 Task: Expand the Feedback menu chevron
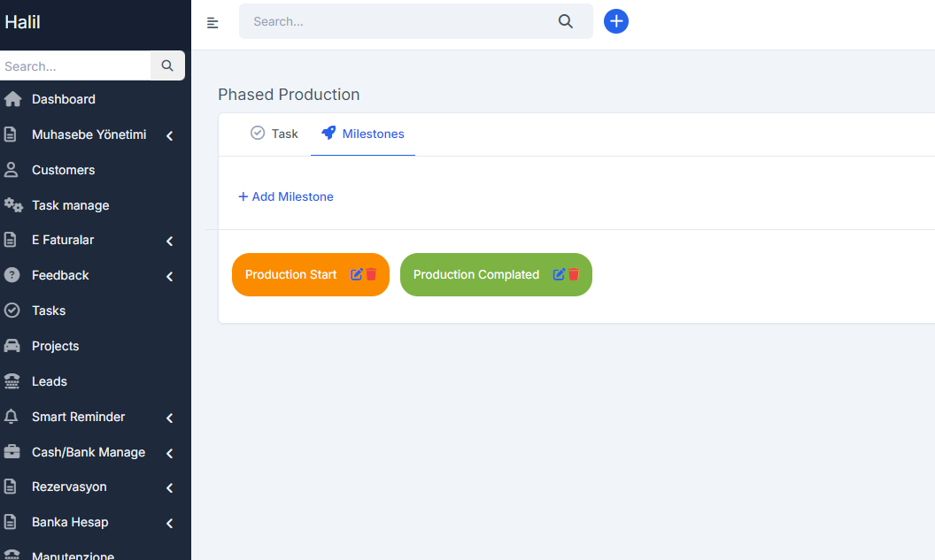pyautogui.click(x=169, y=276)
